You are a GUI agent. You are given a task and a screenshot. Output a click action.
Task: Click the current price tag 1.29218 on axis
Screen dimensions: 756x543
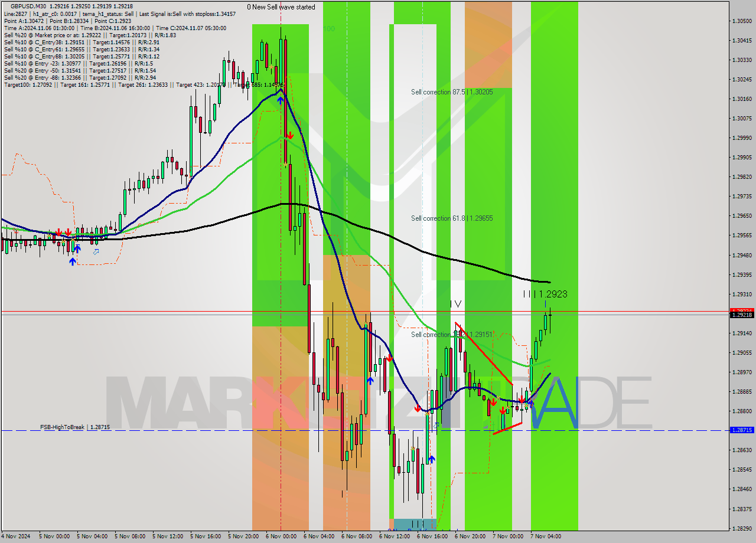pyautogui.click(x=742, y=315)
